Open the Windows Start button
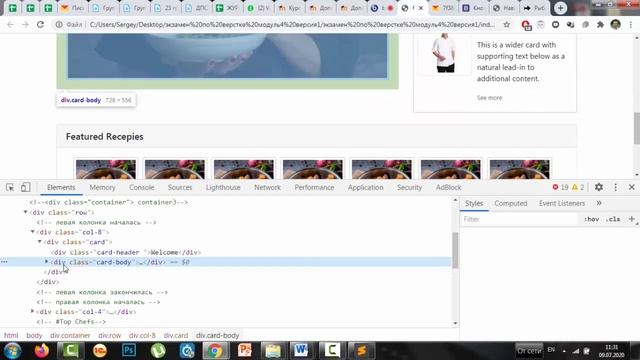The image size is (640, 360). (13, 351)
